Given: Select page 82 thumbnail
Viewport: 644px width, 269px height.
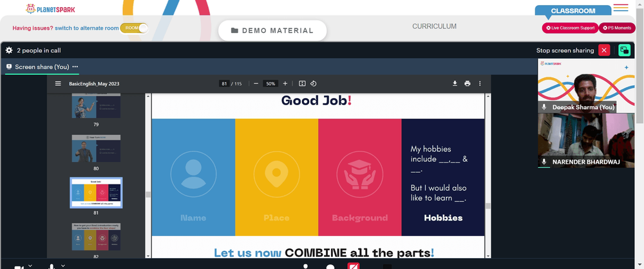Looking at the screenshot, I should click(96, 237).
